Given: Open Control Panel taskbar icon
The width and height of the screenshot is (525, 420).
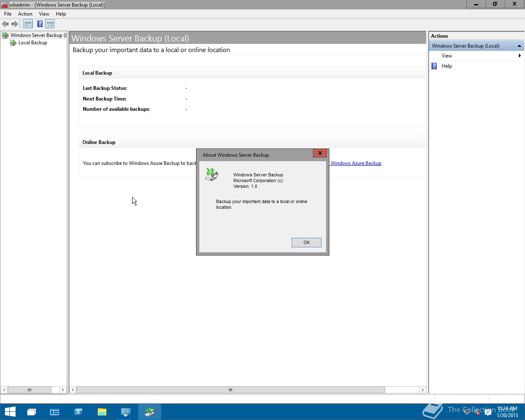Looking at the screenshot, I should pyautogui.click(x=126, y=412).
